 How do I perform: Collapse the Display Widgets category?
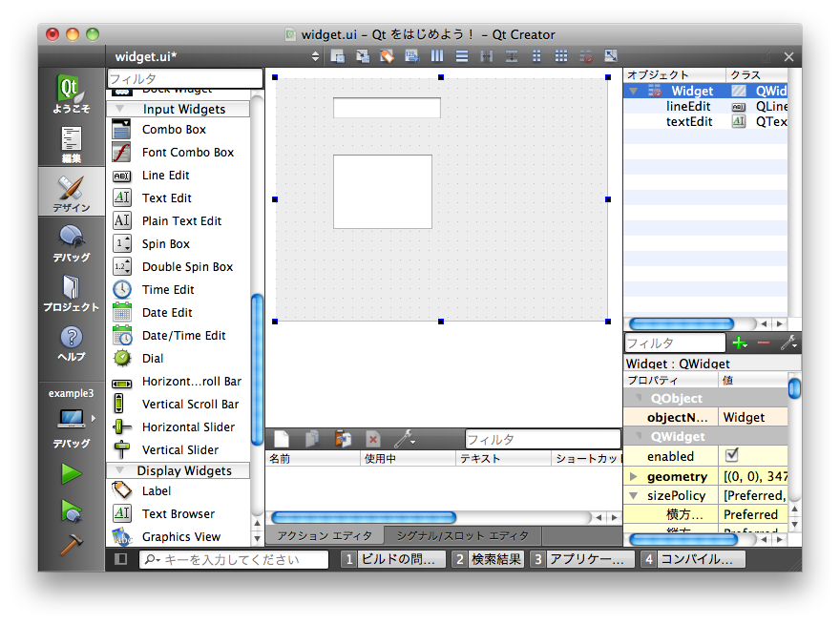(120, 470)
